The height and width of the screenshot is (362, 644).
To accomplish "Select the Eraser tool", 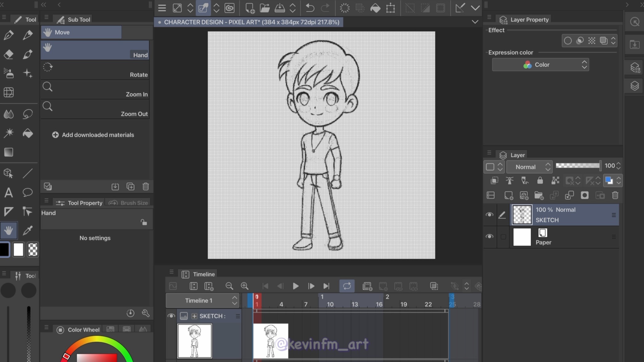I will coord(9,54).
